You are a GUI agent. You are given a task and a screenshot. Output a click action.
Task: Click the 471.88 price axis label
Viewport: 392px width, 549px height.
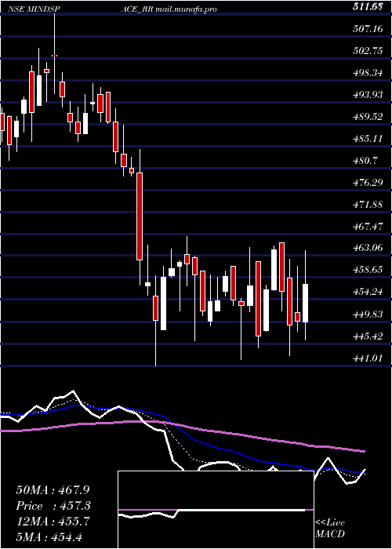pyautogui.click(x=368, y=205)
